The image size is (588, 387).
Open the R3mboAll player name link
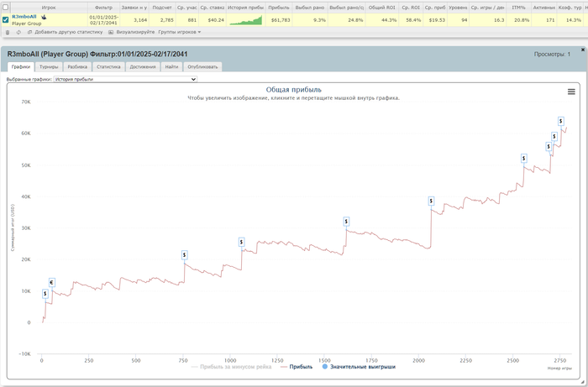click(x=24, y=17)
